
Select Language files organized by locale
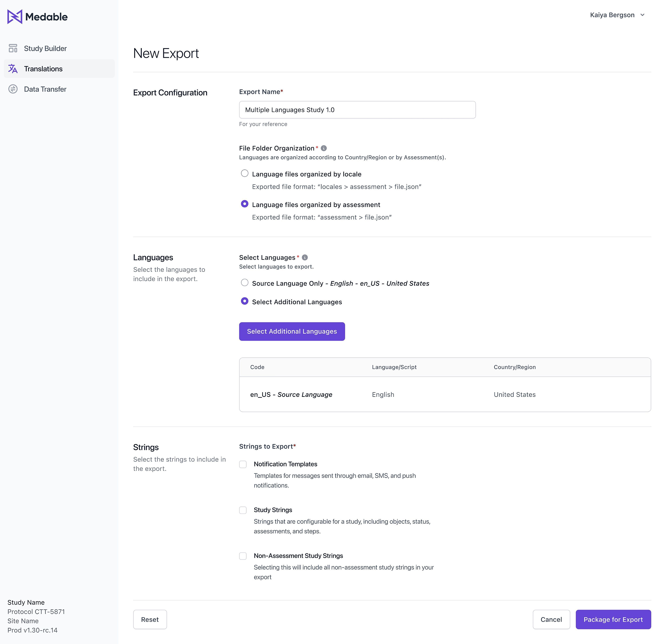pos(245,173)
